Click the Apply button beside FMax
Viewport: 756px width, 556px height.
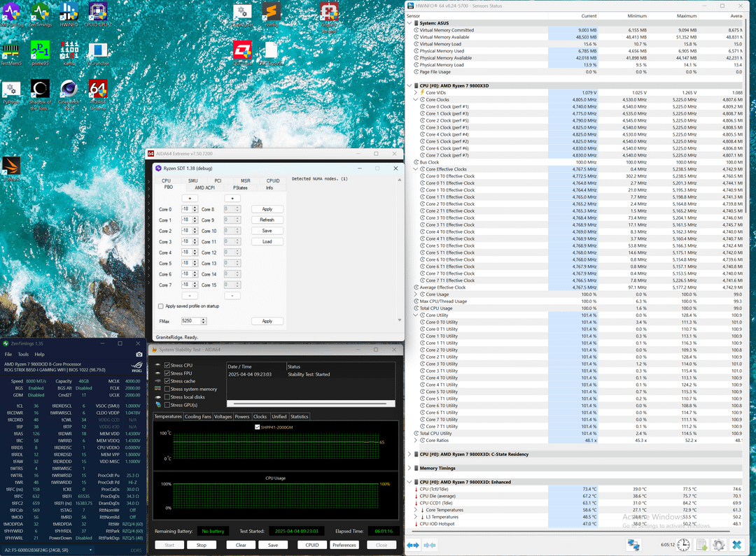(x=267, y=321)
